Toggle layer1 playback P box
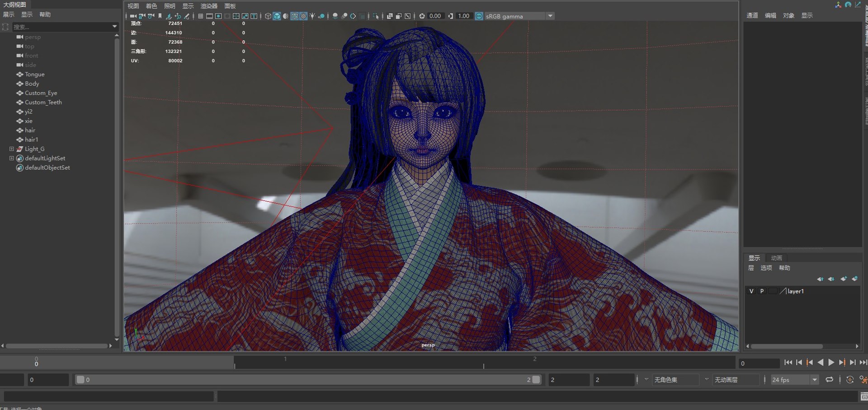 pos(762,291)
